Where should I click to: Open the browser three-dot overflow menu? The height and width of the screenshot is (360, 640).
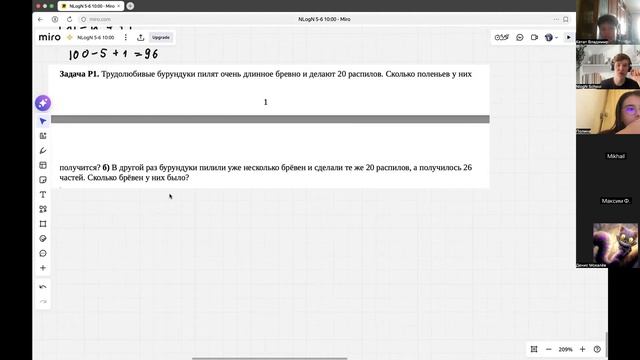coord(556,19)
